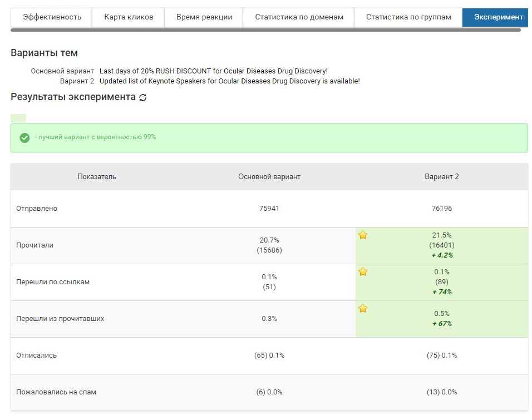Click the Вариант 2 column header

(442, 177)
